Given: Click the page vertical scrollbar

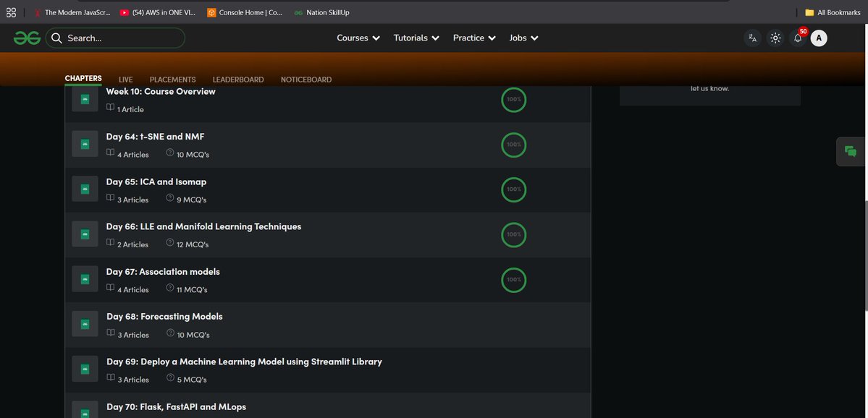Looking at the screenshot, I should click(x=866, y=255).
